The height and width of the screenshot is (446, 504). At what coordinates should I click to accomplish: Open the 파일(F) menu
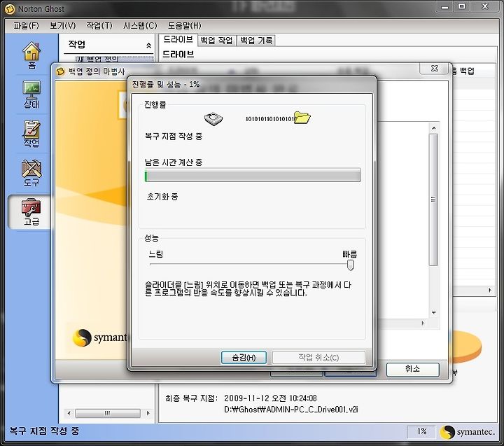coord(26,26)
